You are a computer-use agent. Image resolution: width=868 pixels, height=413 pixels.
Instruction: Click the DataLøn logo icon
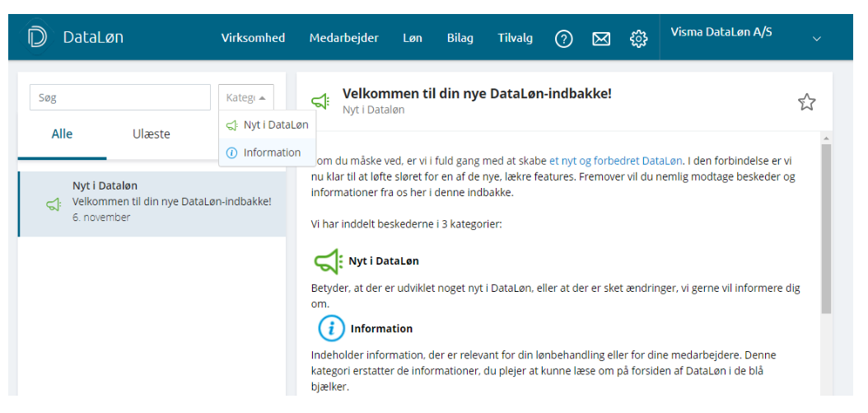(x=38, y=37)
